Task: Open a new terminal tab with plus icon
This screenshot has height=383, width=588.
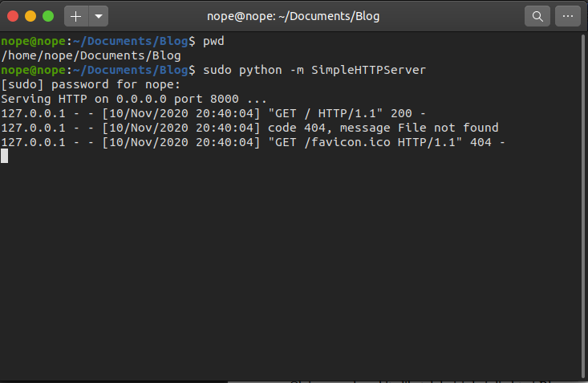Action: coord(76,16)
